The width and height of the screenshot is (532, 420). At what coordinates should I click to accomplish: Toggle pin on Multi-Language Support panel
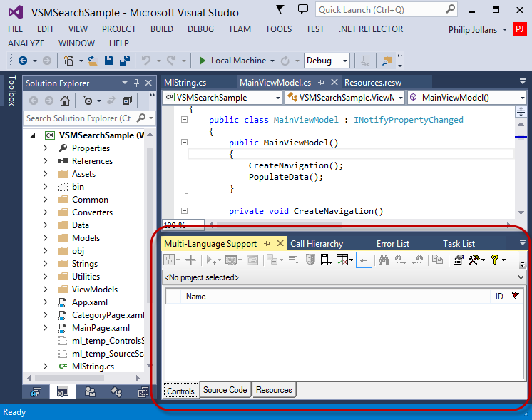pyautogui.click(x=268, y=243)
